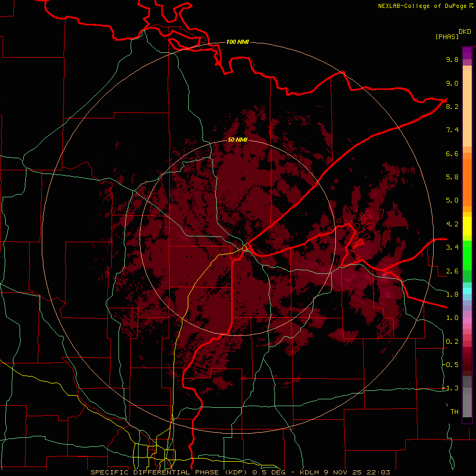Screen dimensions: 476x476
Task: Click the 6.6 scale value
Action: 452,153
